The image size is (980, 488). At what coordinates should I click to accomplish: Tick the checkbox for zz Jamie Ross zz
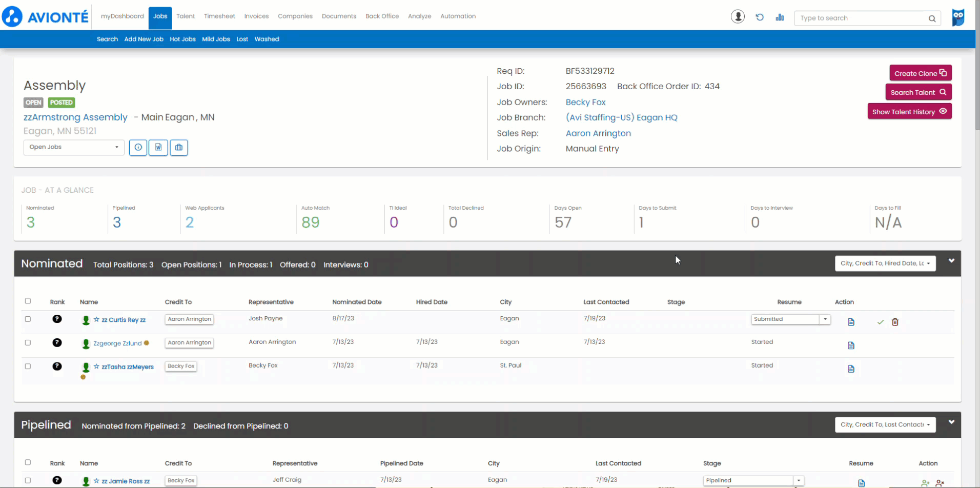(28, 480)
